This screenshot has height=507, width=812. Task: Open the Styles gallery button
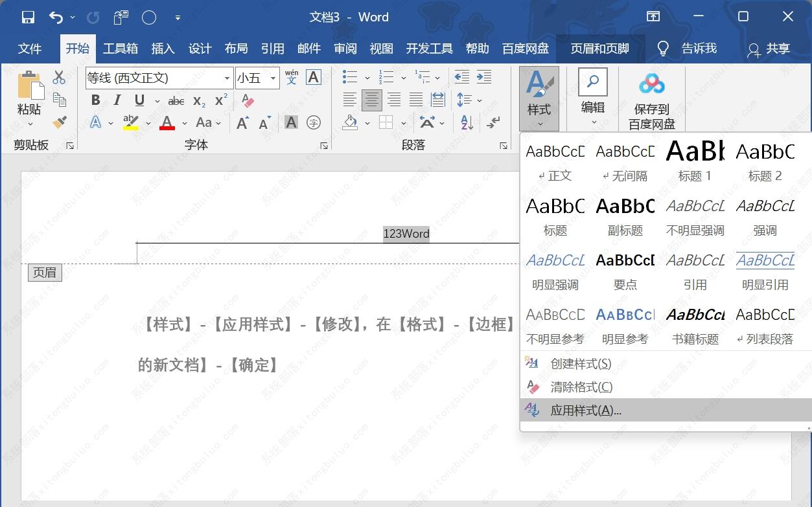(539, 98)
